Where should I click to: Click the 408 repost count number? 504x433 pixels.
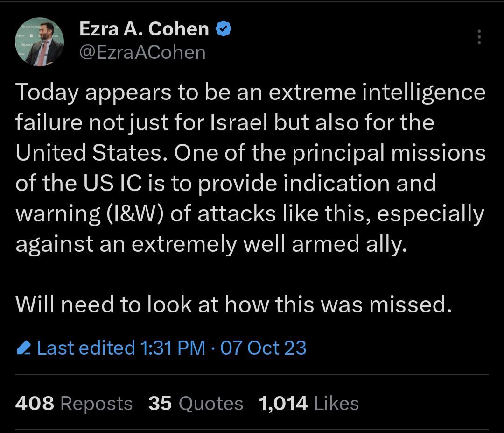[x=35, y=404]
